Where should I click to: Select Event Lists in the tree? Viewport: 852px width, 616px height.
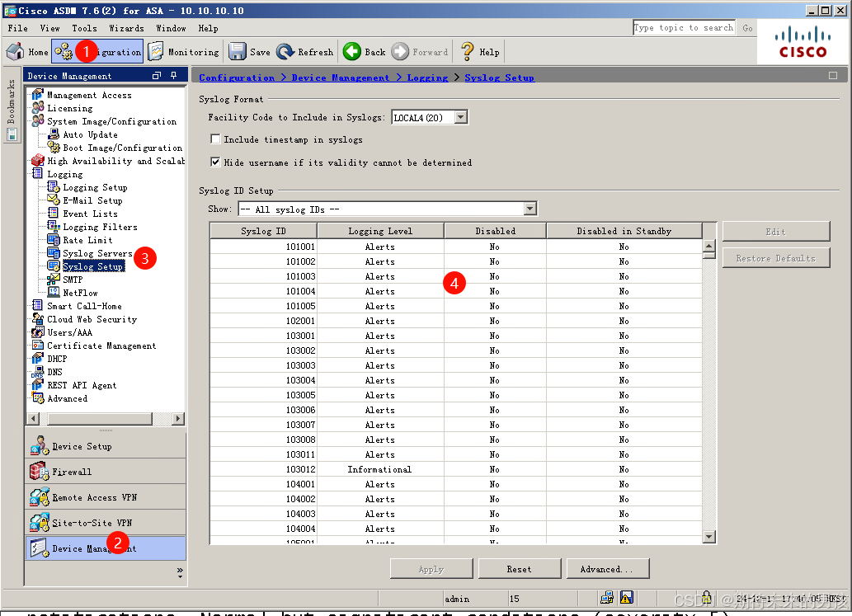pyautogui.click(x=90, y=214)
